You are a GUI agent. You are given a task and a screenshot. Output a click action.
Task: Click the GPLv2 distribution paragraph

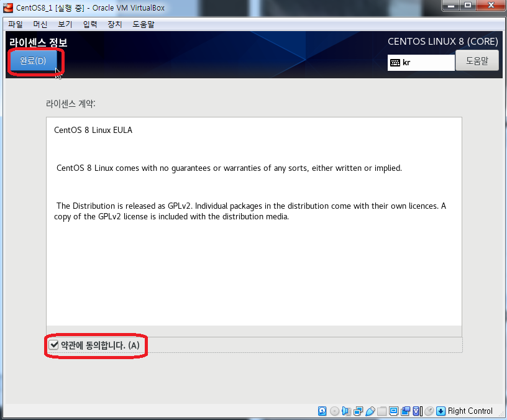tap(250, 211)
